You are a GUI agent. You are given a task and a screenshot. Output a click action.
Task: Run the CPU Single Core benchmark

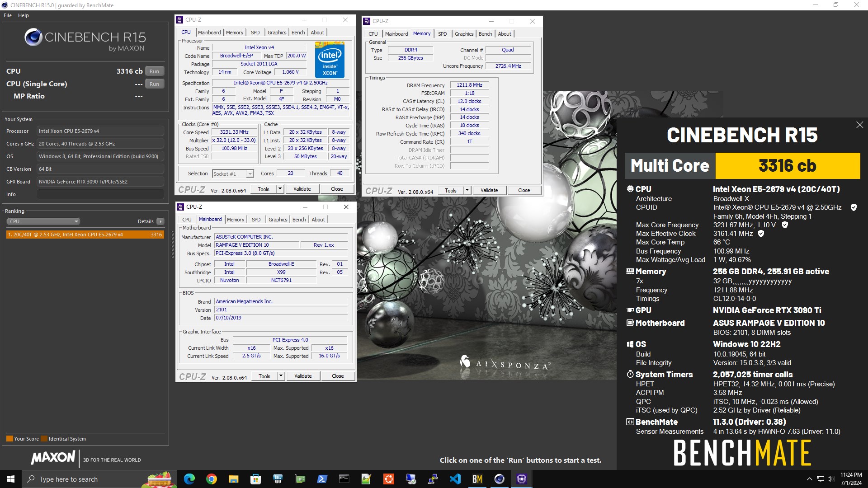tap(154, 84)
